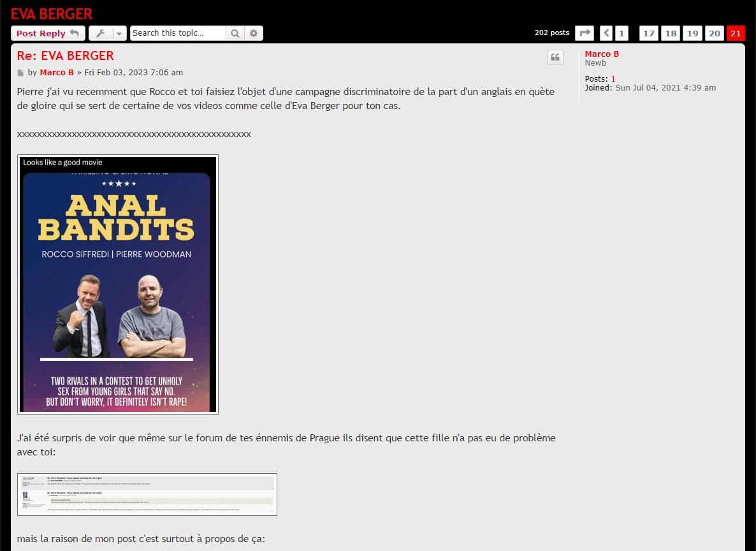Open the small forum screenshot thumbnail
Image resolution: width=756 pixels, height=551 pixels.
click(147, 494)
